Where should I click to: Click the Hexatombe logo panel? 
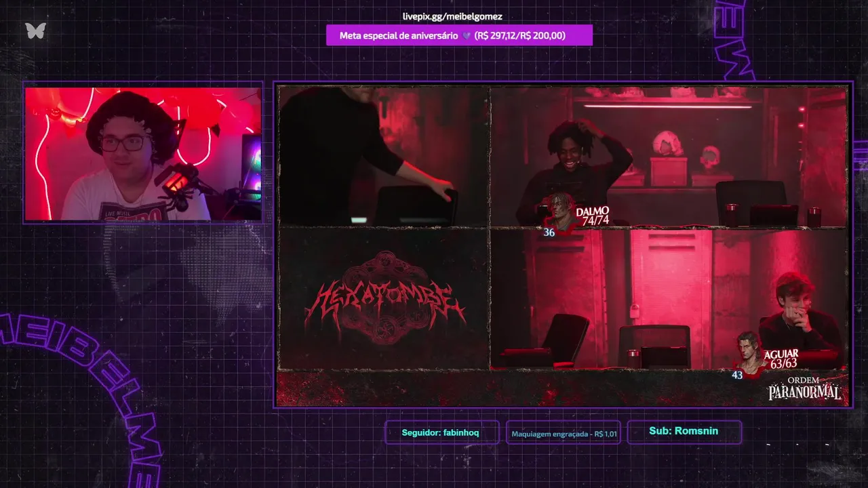[384, 298]
